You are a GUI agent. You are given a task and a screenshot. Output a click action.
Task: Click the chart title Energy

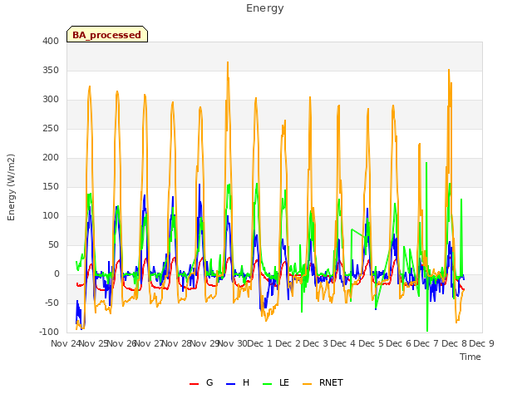[x=265, y=8]
